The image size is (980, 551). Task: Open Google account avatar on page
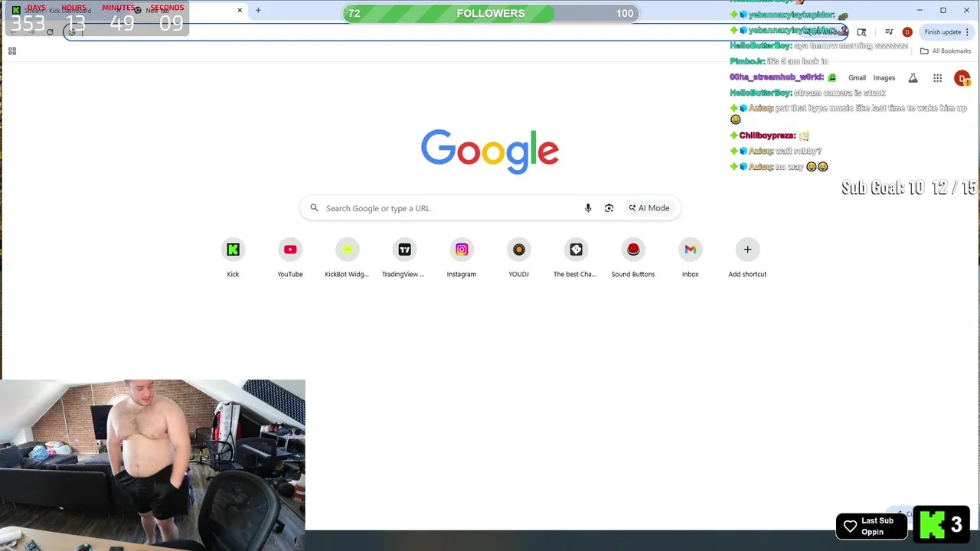coord(962,78)
